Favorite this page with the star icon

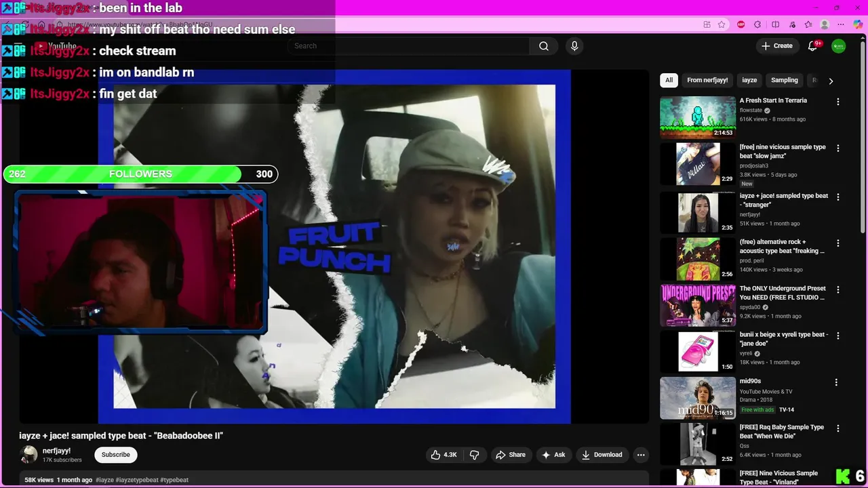tap(722, 24)
